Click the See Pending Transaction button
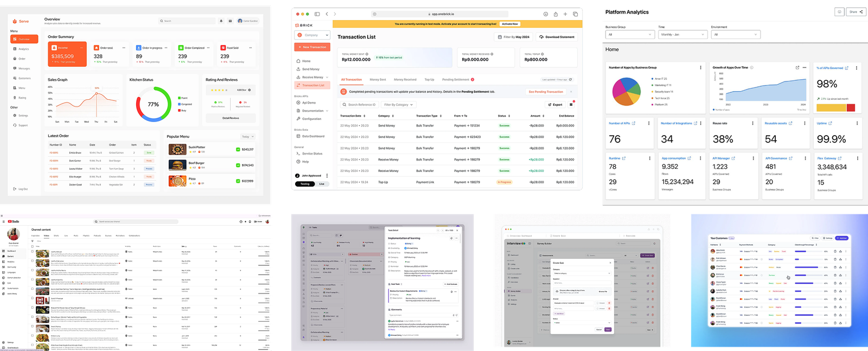Screen dimensions: 868x351 pos(546,92)
